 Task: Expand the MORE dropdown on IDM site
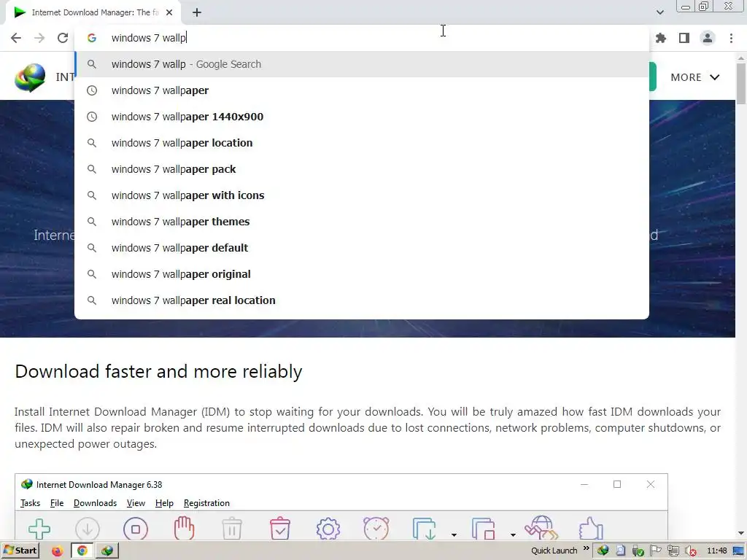coord(695,77)
